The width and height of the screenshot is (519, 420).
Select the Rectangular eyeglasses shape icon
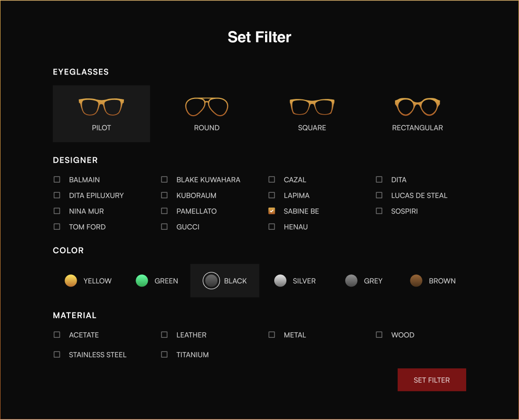(417, 107)
